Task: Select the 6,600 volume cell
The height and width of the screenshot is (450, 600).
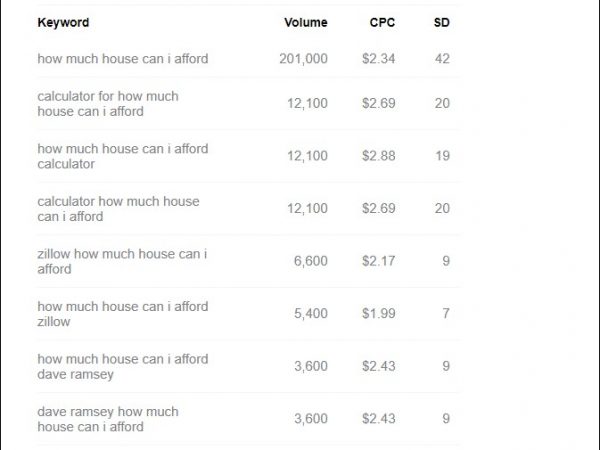Action: (310, 261)
